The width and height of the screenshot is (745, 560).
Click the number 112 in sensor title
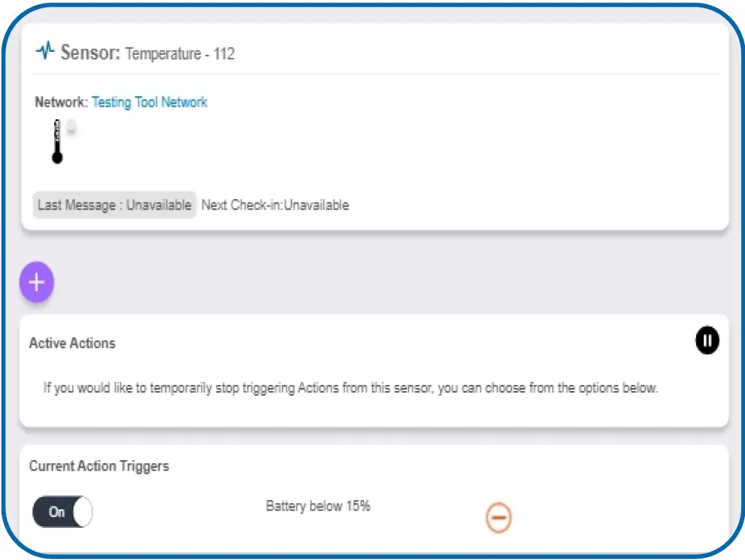pyautogui.click(x=224, y=54)
